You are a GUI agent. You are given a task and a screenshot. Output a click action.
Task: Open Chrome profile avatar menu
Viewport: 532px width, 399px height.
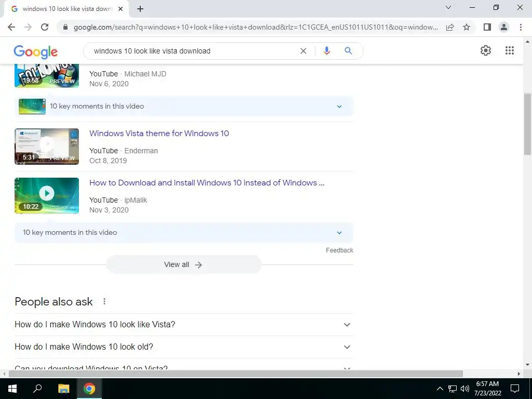tap(504, 27)
